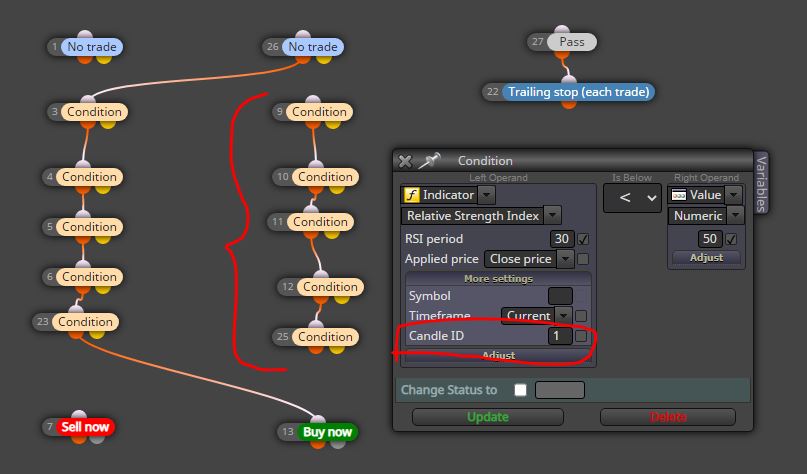Click the RSI period input field
Image resolution: width=807 pixels, height=474 pixels.
pos(562,239)
